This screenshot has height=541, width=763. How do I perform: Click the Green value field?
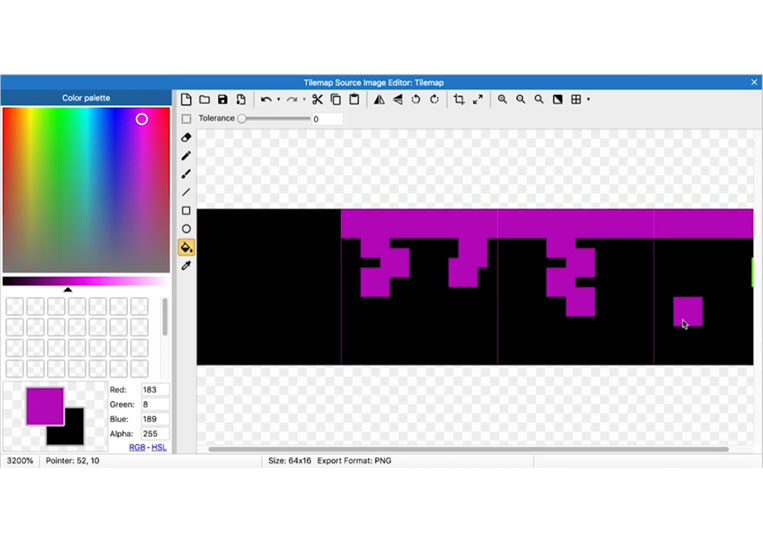[155, 404]
